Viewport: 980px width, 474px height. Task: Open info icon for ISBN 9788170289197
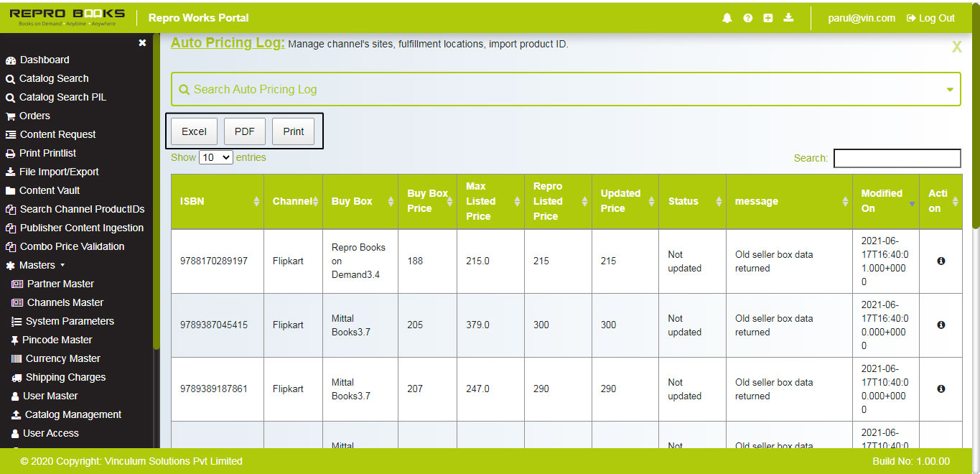click(x=941, y=261)
